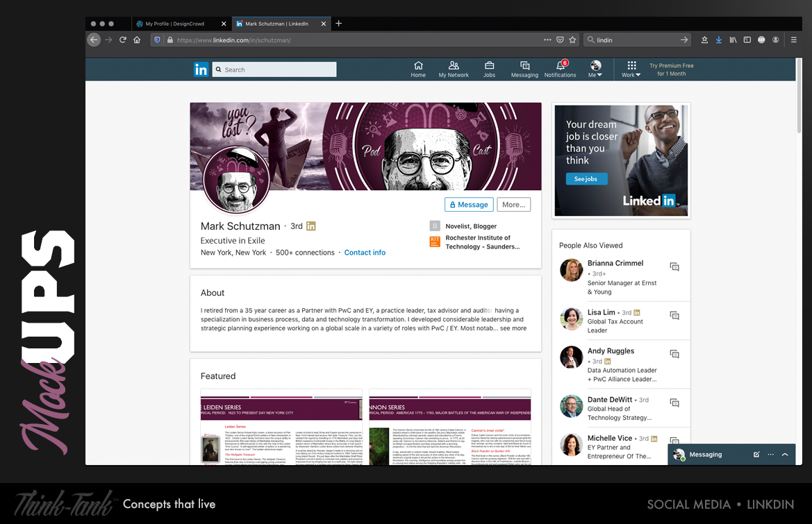Viewport: 812px width, 524px height.
Task: Click the page vertical scrollbar
Action: coord(799,96)
